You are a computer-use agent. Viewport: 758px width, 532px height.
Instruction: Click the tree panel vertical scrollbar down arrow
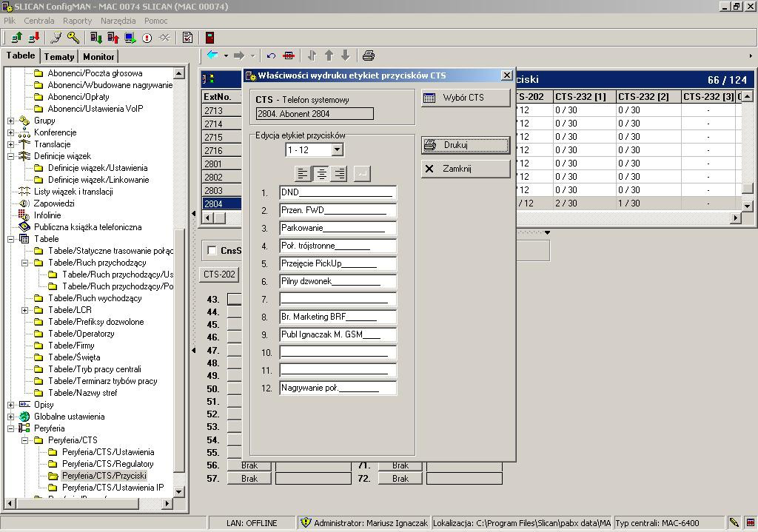pos(179,492)
